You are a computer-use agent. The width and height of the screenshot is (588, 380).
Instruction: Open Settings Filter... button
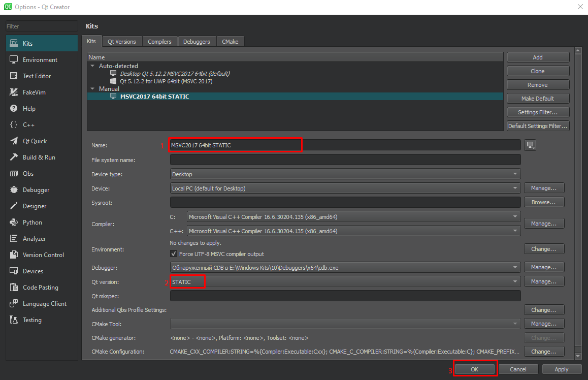coord(538,112)
